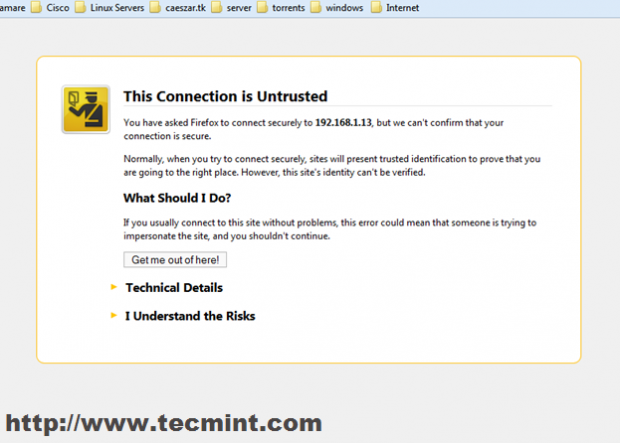Click the Get me out of here! button
Image resolution: width=620 pixels, height=443 pixels.
coord(175,259)
